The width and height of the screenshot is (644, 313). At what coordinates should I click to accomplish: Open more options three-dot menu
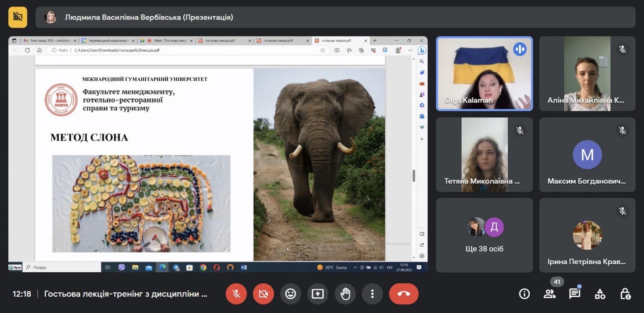[x=372, y=294]
